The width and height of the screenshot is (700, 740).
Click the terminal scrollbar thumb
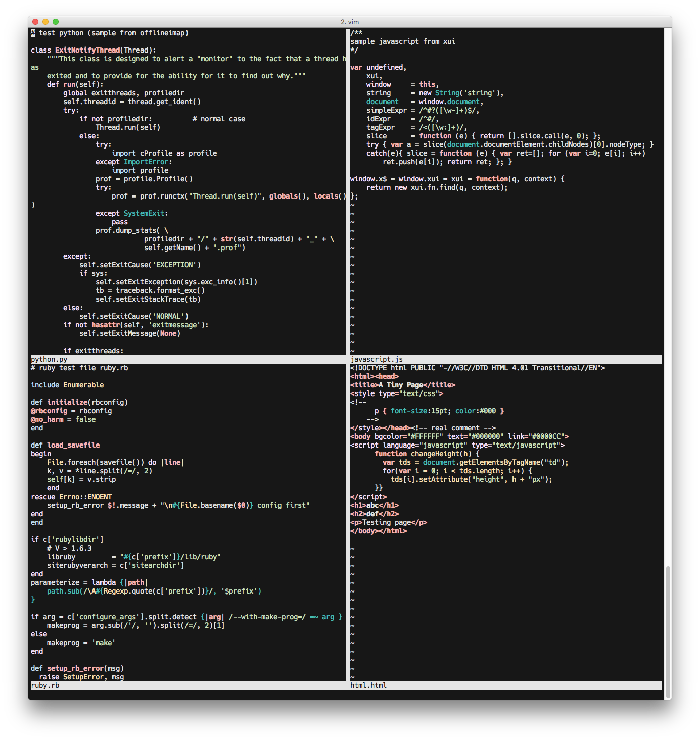668,631
